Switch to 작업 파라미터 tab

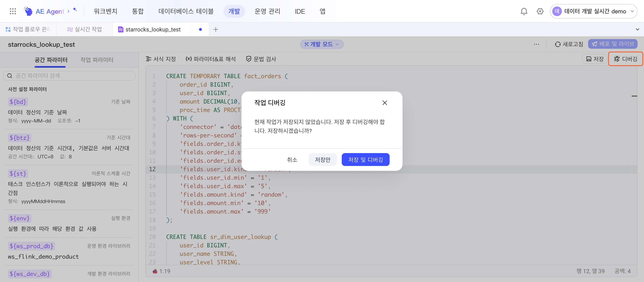97,60
